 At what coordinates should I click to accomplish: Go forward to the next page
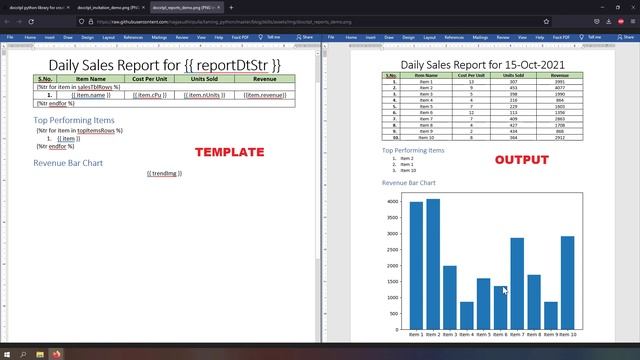pyautogui.click(x=19, y=22)
